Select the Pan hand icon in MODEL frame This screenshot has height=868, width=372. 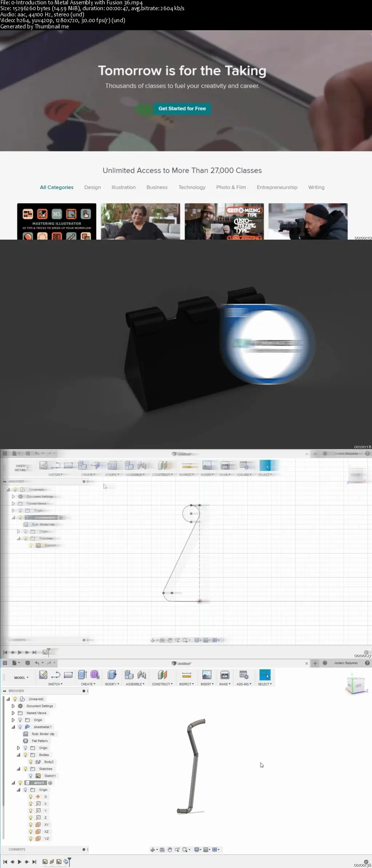[x=170, y=849]
